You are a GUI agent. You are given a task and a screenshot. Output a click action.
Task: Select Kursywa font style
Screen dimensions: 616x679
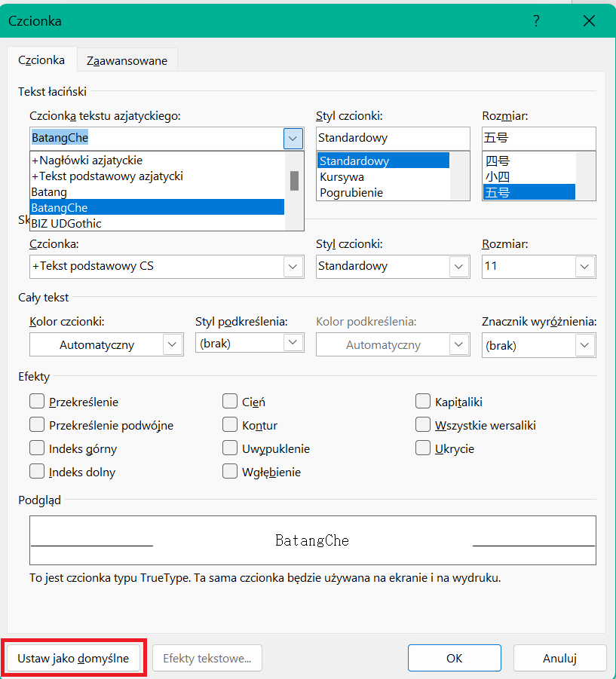click(383, 176)
